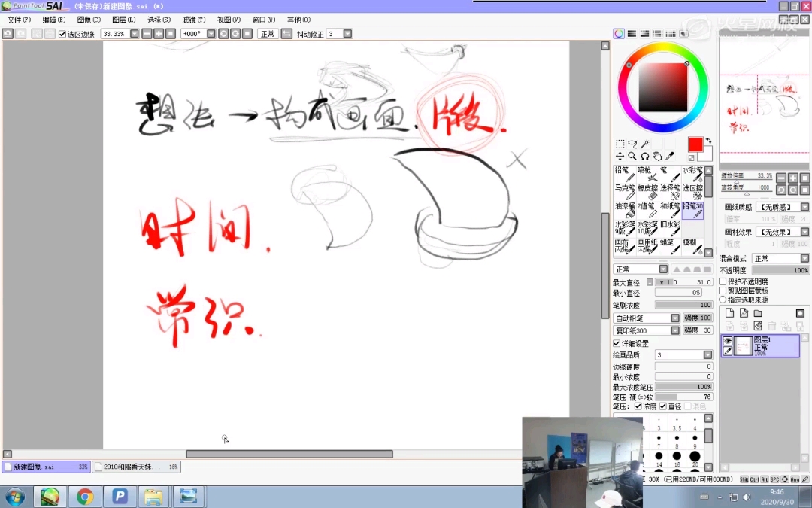Select the 橡皮擦 eraser tool
This screenshot has width=812, height=508.
(x=647, y=192)
